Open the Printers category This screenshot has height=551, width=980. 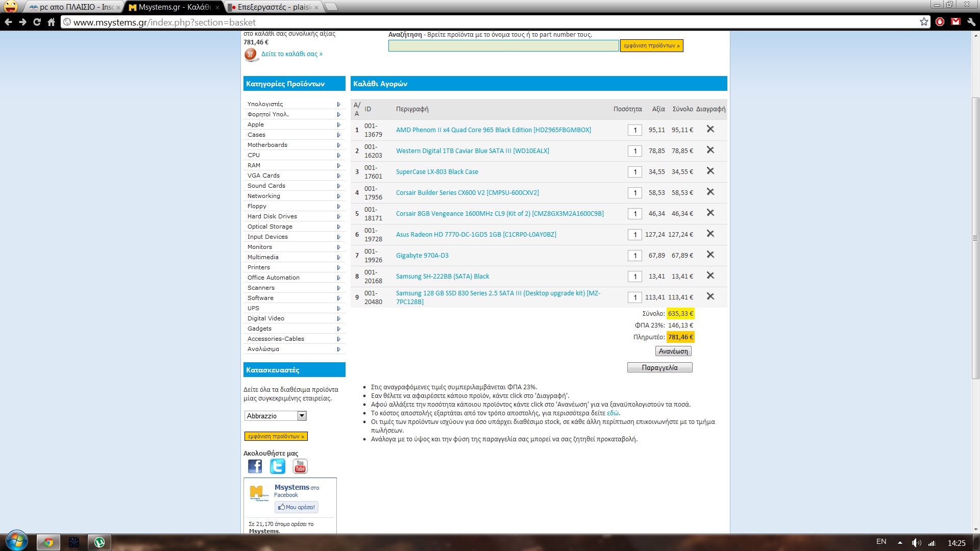[259, 267]
